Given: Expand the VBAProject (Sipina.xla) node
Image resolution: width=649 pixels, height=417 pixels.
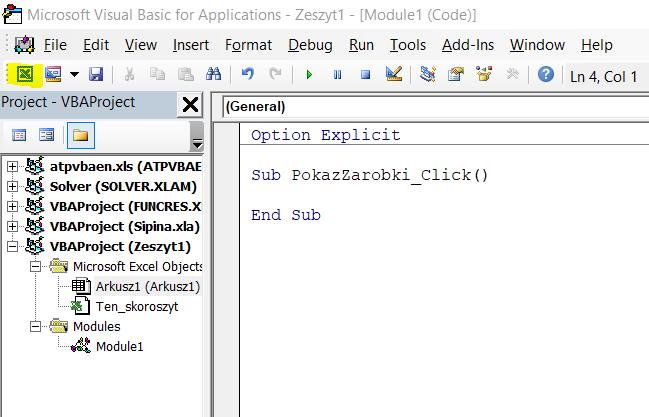Looking at the screenshot, I should pyautogui.click(x=12, y=227).
